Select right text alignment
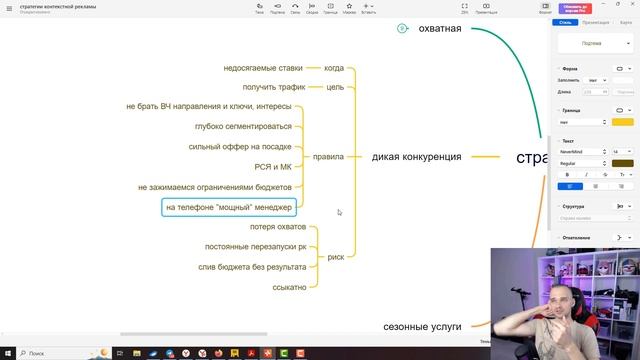640x360 pixels. 621,187
